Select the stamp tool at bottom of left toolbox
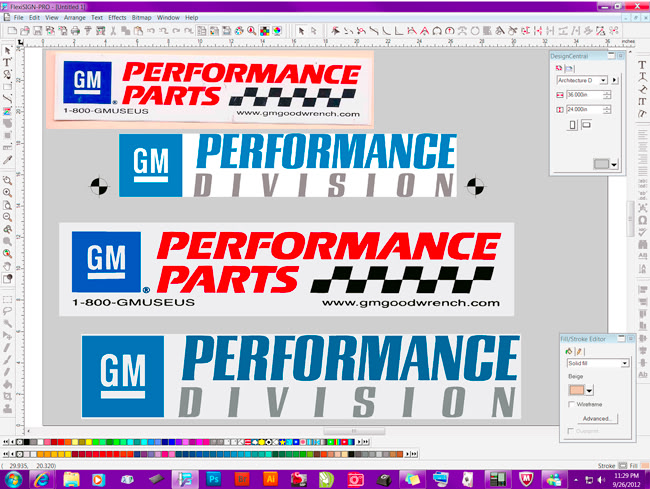Viewport: 650px width, 489px height. pos(7,409)
